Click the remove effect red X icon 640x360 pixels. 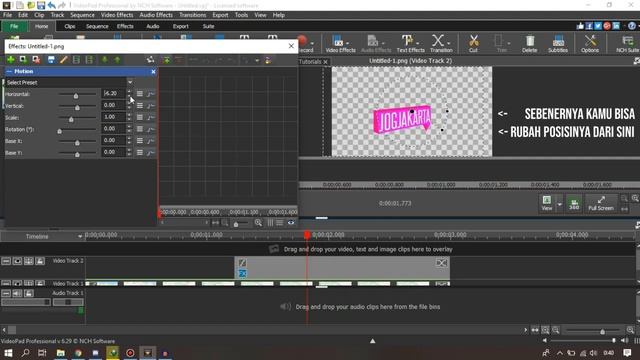coord(36,60)
